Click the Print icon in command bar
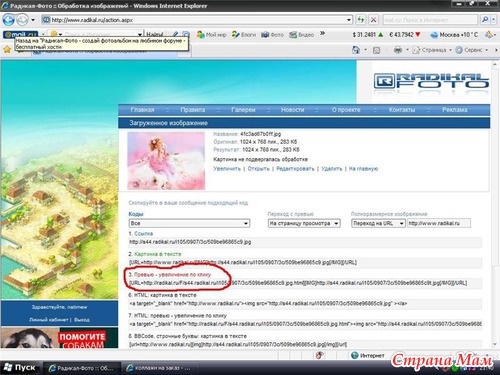Screen dimensions: 500x375 tap(398, 50)
